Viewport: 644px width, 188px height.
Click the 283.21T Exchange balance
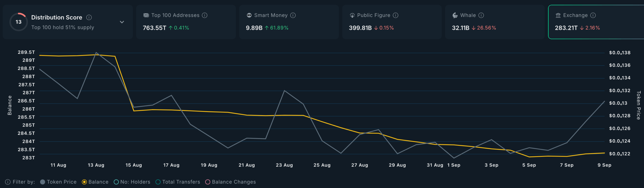(x=566, y=28)
